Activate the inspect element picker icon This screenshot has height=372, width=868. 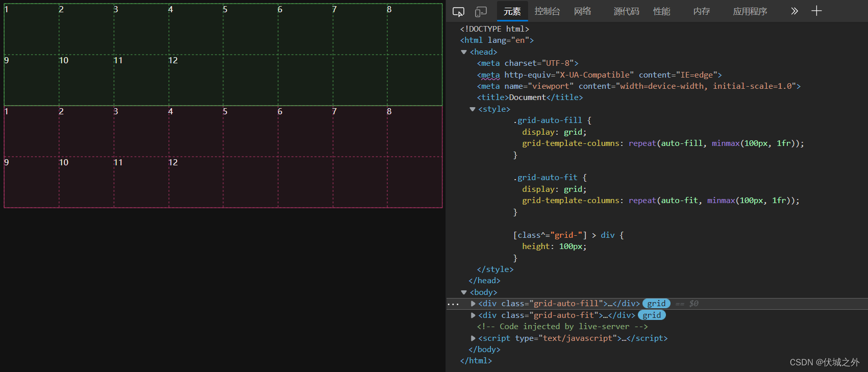458,11
